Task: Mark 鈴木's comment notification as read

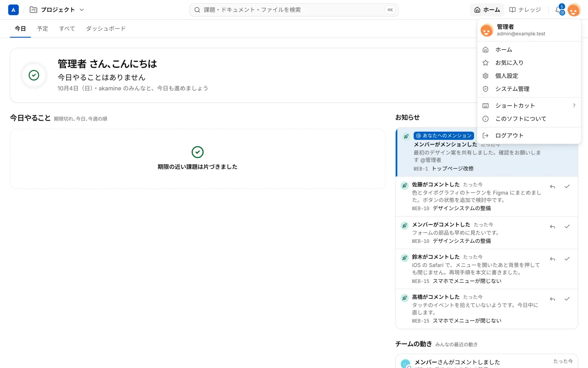Action: coord(567,259)
